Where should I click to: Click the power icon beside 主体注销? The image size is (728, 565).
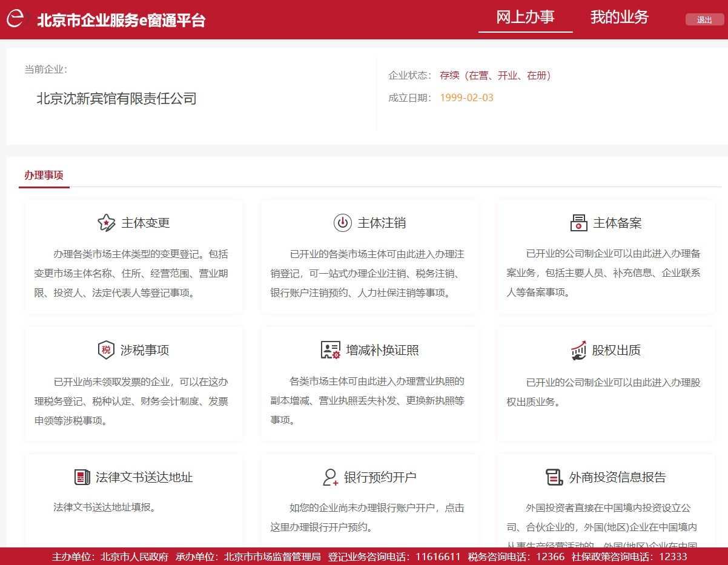342,223
